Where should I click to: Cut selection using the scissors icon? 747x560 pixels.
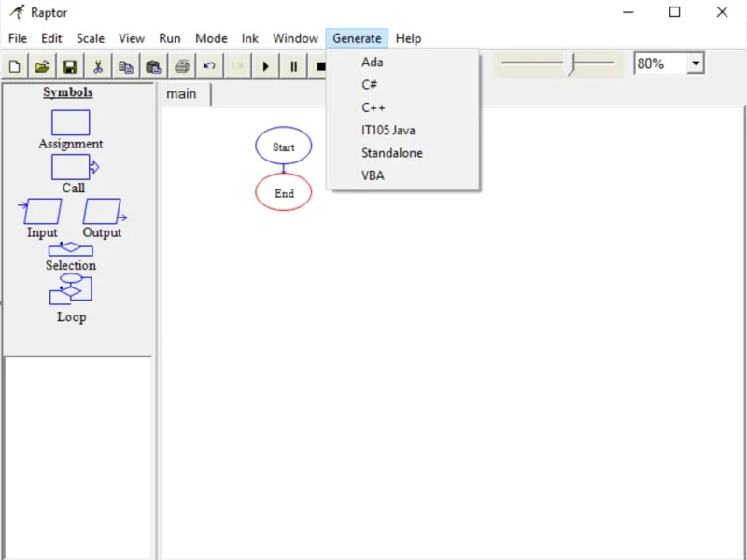98,66
